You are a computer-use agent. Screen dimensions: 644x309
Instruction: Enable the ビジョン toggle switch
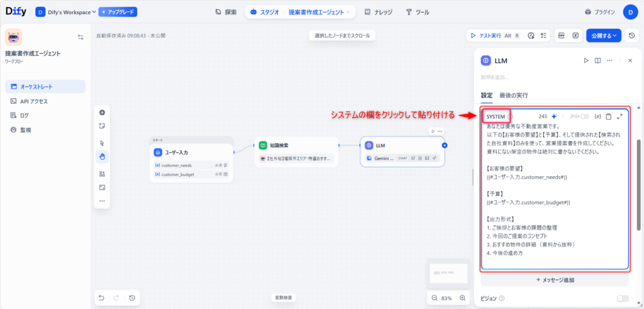click(622, 298)
